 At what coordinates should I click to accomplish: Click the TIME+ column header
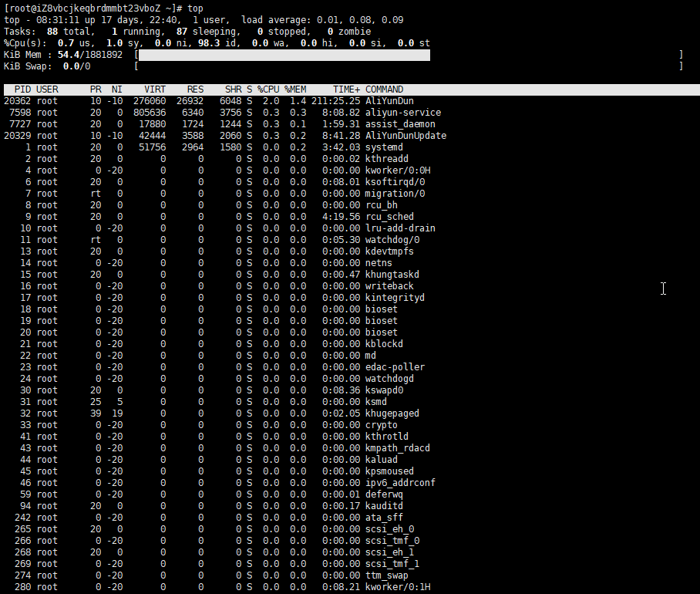click(x=346, y=89)
